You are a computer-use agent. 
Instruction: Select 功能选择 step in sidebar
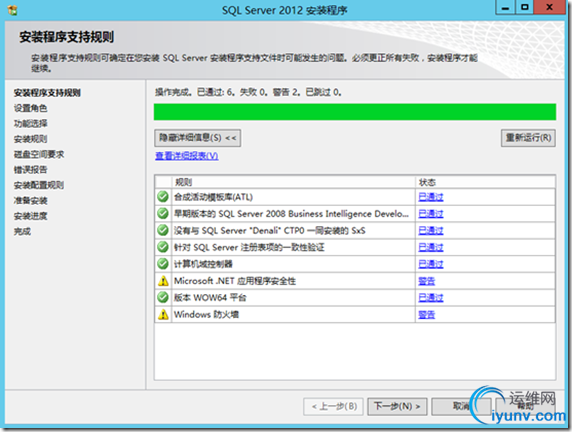30,123
